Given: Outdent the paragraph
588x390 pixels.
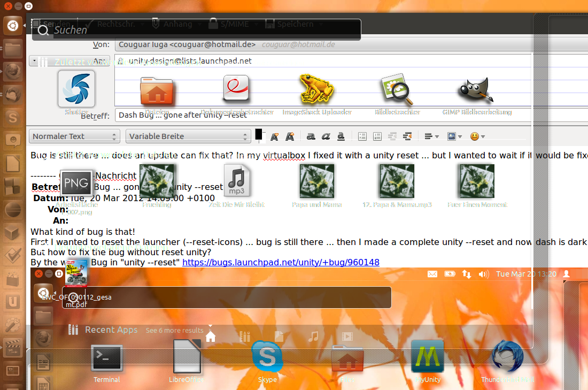Looking at the screenshot, I should 392,136.
